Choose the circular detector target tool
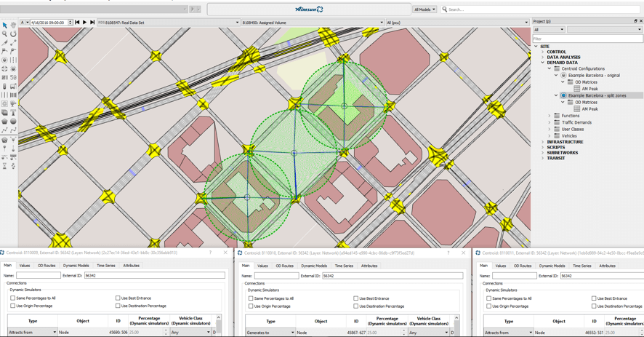The height and width of the screenshot is (337, 644). coord(4,60)
